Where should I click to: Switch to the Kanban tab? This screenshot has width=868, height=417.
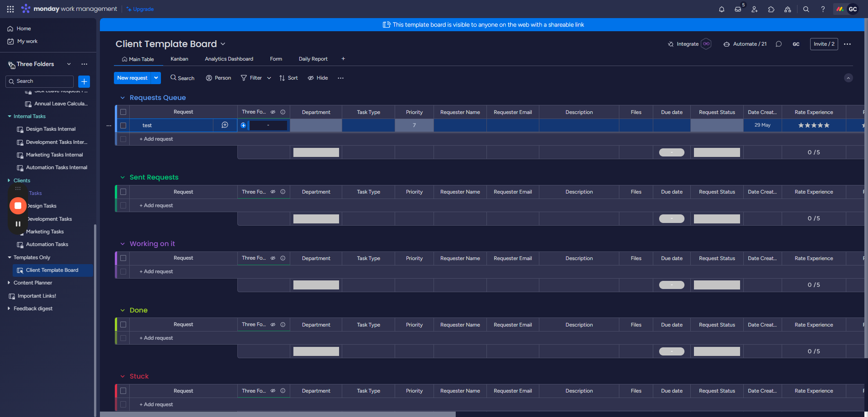click(179, 59)
